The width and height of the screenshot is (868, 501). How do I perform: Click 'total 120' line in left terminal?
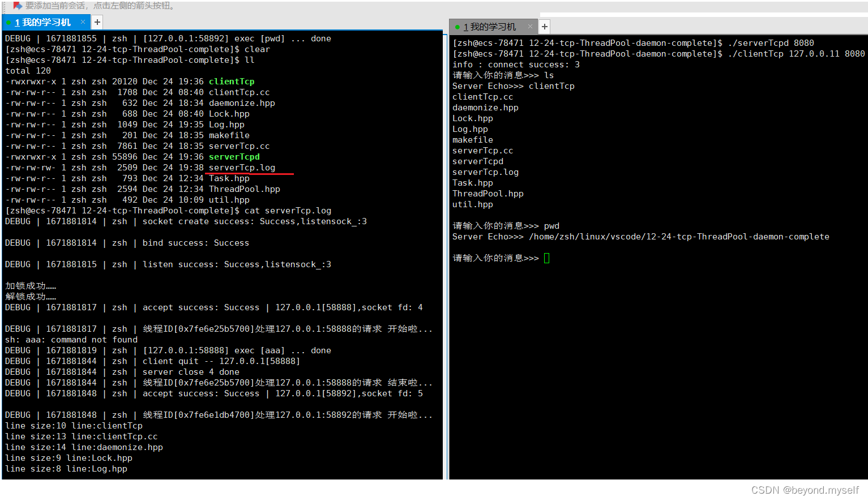(28, 71)
